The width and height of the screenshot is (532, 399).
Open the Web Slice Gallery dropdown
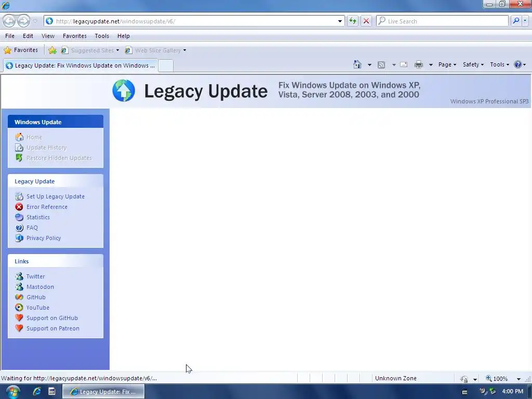point(156,50)
